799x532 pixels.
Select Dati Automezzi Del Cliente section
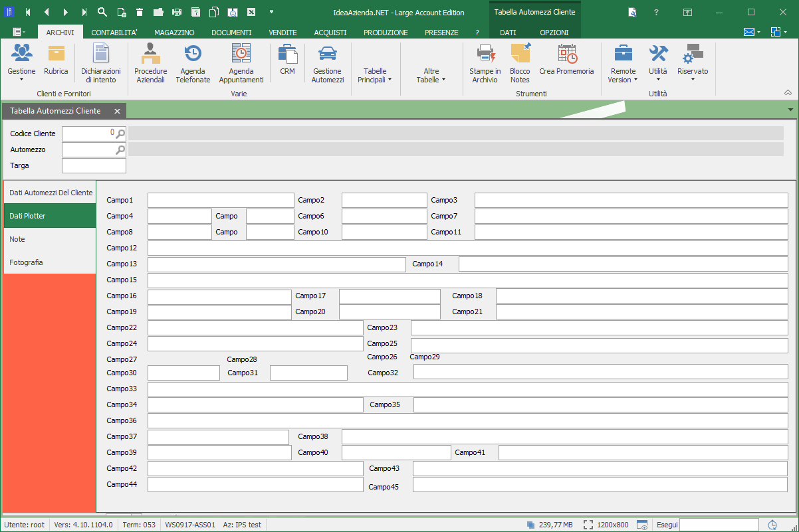[x=50, y=193]
